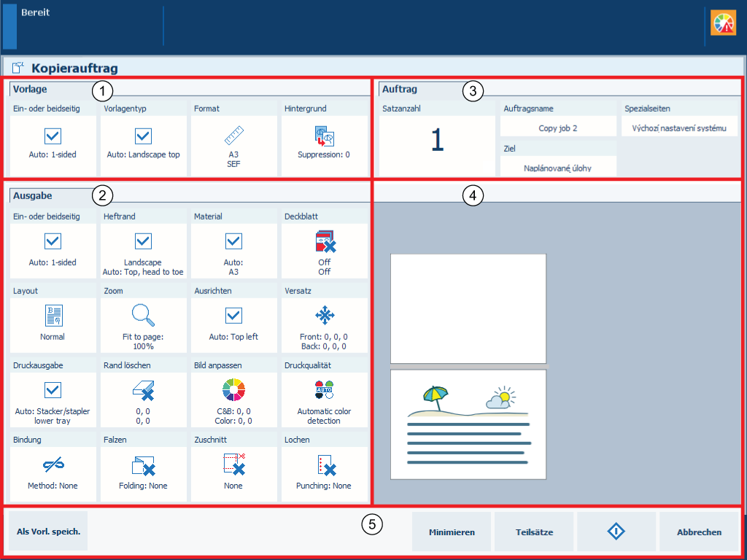Click the Zoom magnifier icon
747x560 pixels.
tap(143, 315)
